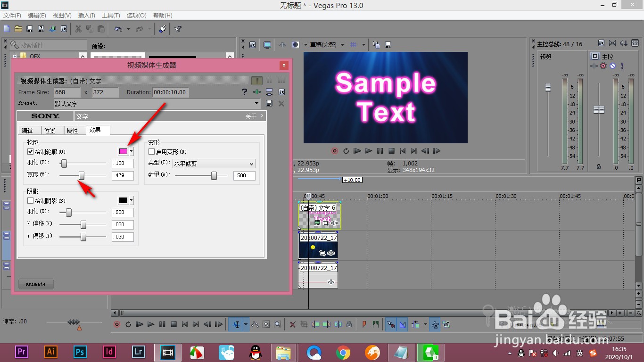The image size is (644, 362).
Task: Toggle the auto ripple icon in the bottom toolbar
Action: pyautogui.click(x=415, y=324)
